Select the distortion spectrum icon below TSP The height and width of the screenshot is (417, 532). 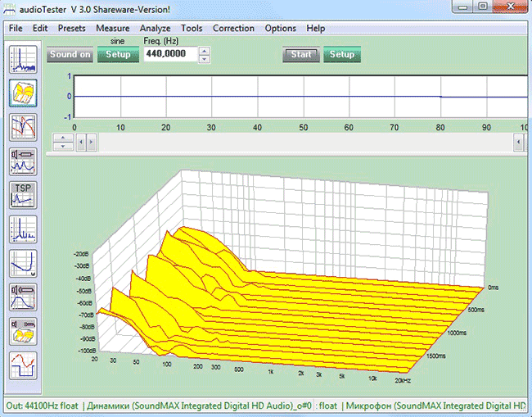(23, 229)
